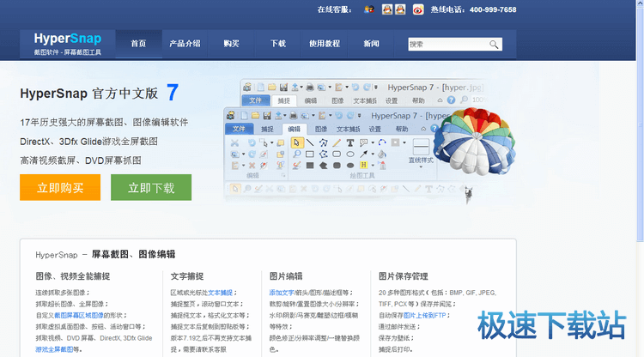Open the 新闻 navigation item

(x=371, y=44)
